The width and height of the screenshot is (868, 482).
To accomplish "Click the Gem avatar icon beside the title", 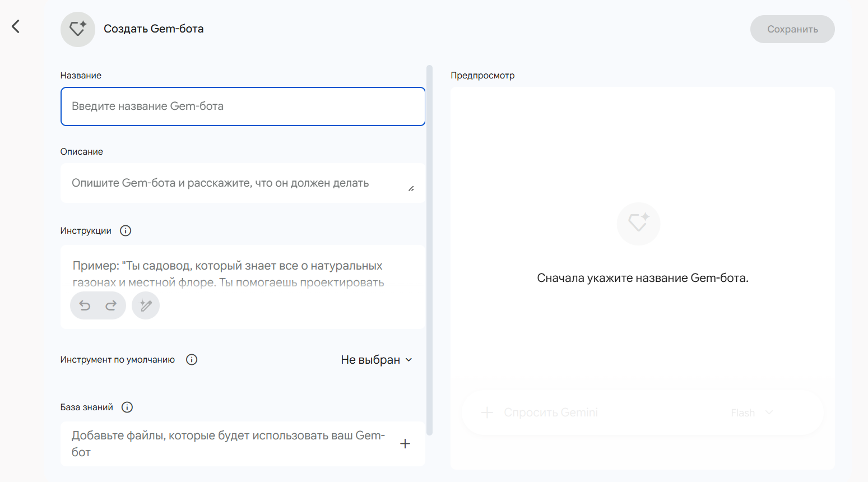I will tap(78, 29).
